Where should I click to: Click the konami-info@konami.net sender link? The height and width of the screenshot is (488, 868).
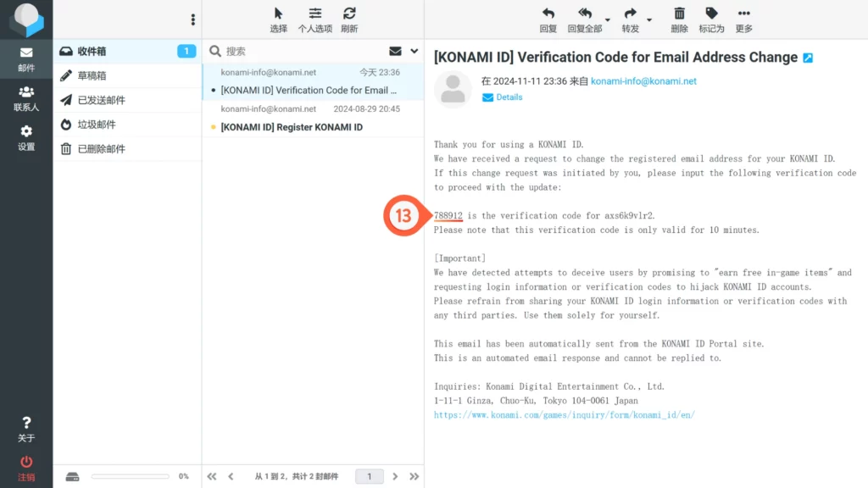point(643,81)
